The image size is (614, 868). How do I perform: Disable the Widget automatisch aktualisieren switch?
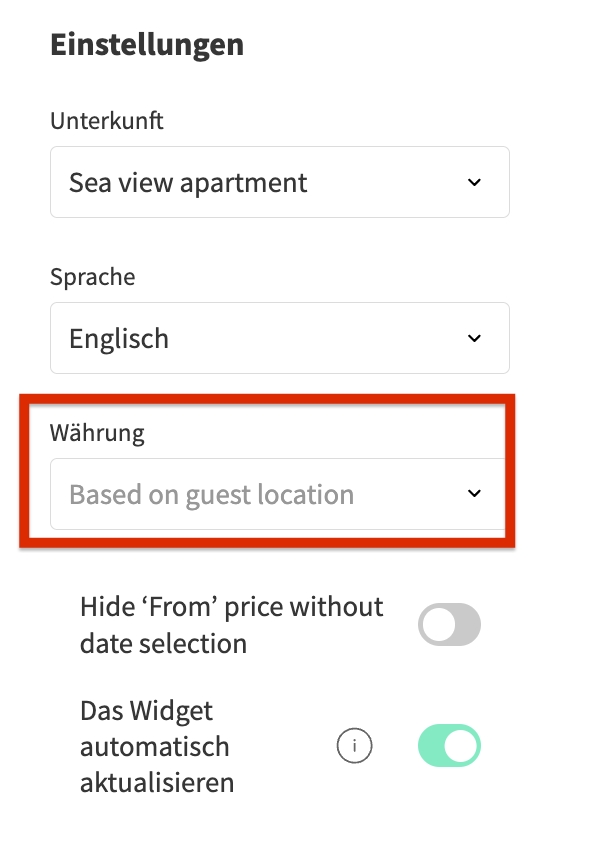pos(449,746)
